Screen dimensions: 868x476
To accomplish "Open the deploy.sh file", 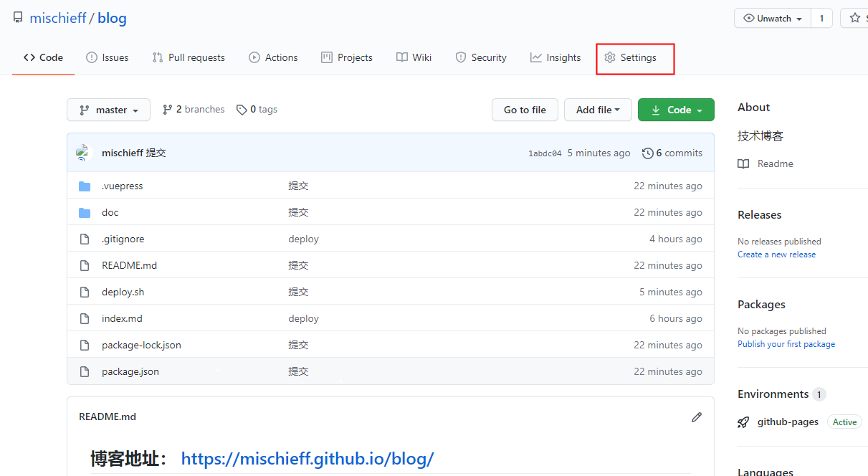I will click(123, 292).
